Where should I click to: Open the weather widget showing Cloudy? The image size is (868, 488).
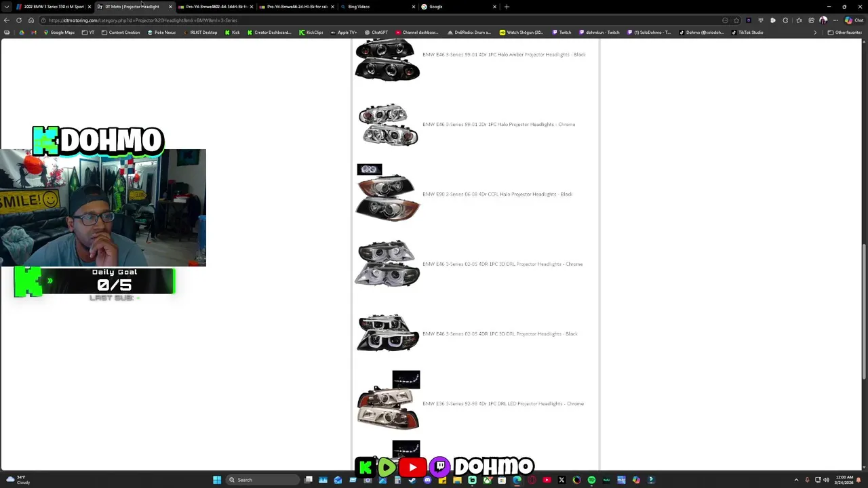pos(18,480)
